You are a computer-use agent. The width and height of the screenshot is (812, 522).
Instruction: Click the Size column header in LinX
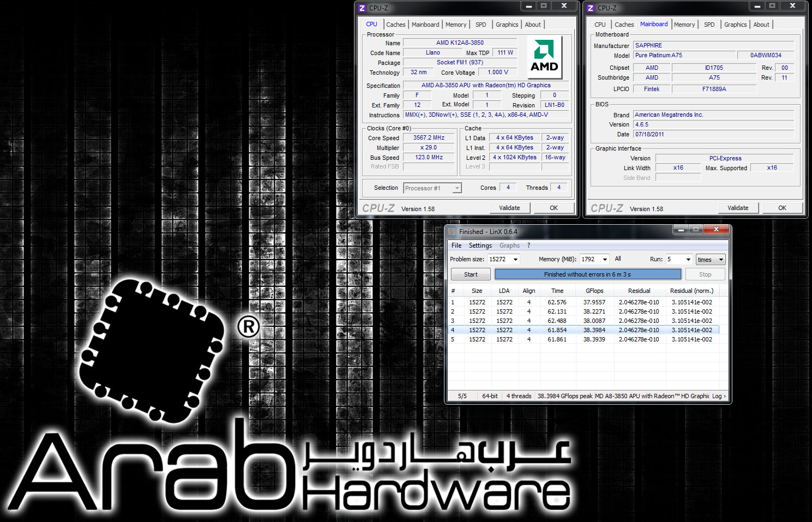477,291
